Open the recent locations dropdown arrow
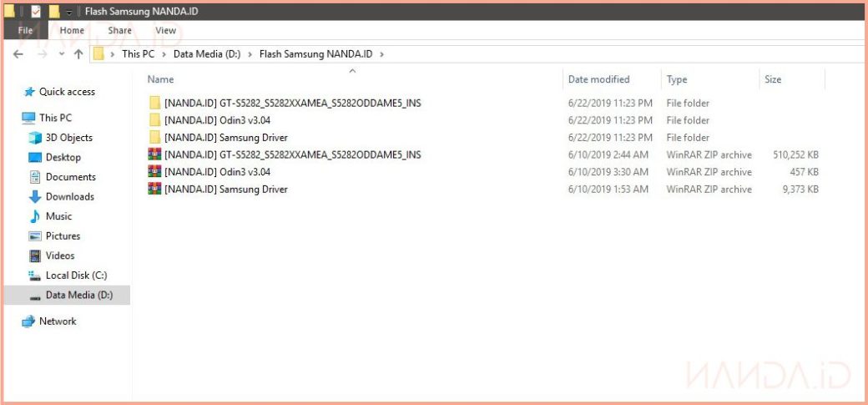The image size is (868, 405). 61,54
